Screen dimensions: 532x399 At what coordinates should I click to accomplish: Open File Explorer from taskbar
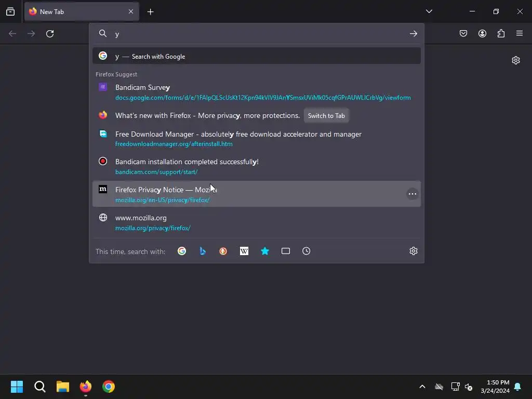(63, 387)
